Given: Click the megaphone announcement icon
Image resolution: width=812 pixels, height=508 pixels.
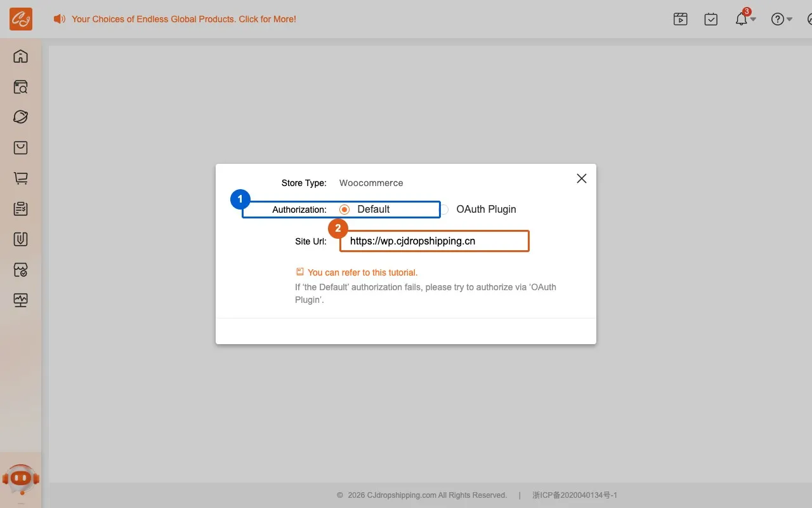Looking at the screenshot, I should tap(60, 19).
